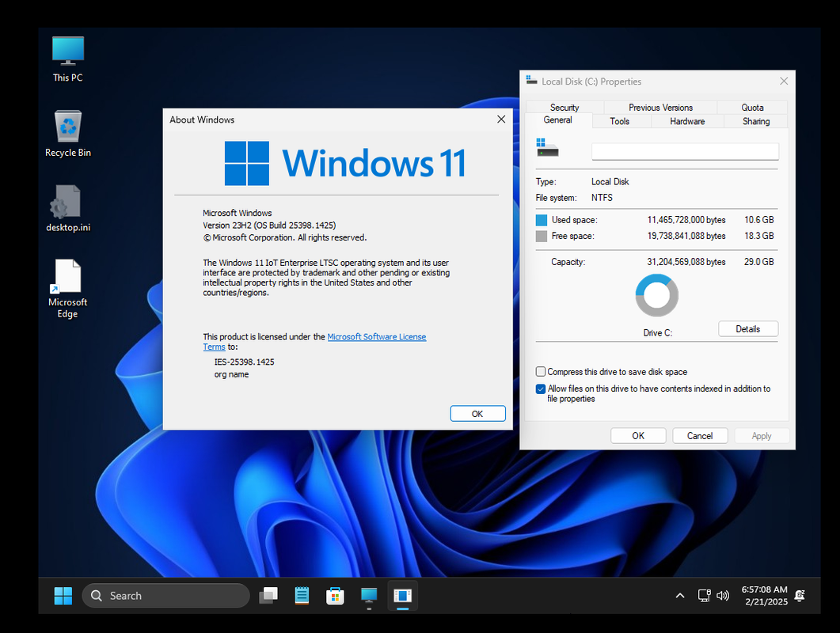
Task: Click Cancel in Local Disk Properties
Action: point(700,435)
